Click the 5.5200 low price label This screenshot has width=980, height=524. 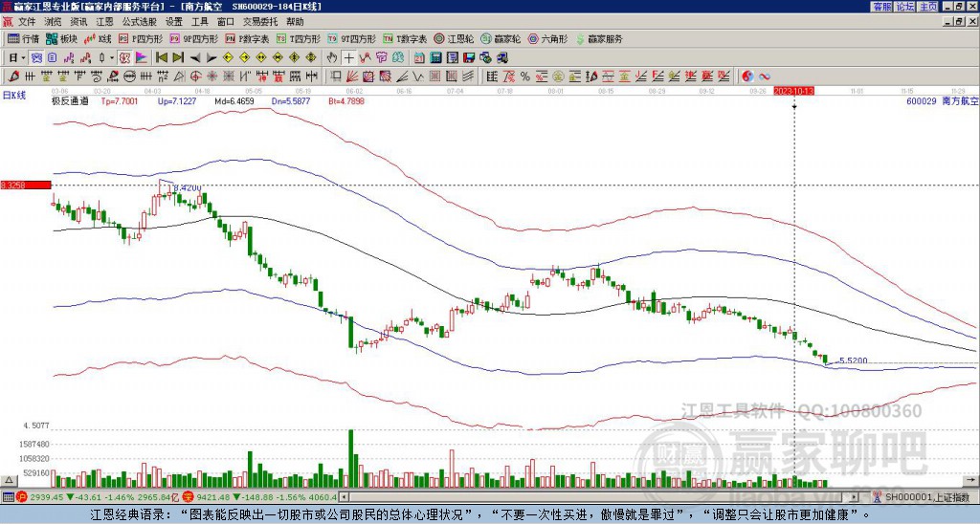point(853,360)
